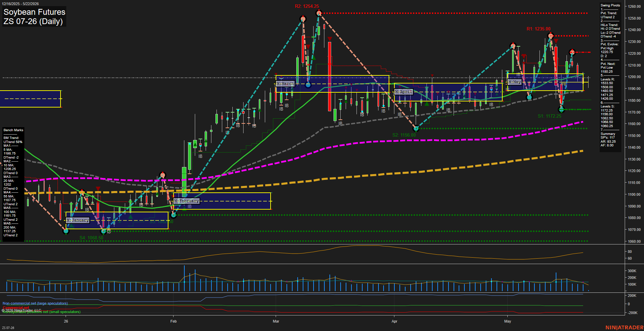This screenshot has height=331, width=644.
Task: Select the M:January month box label
Action: [77, 220]
